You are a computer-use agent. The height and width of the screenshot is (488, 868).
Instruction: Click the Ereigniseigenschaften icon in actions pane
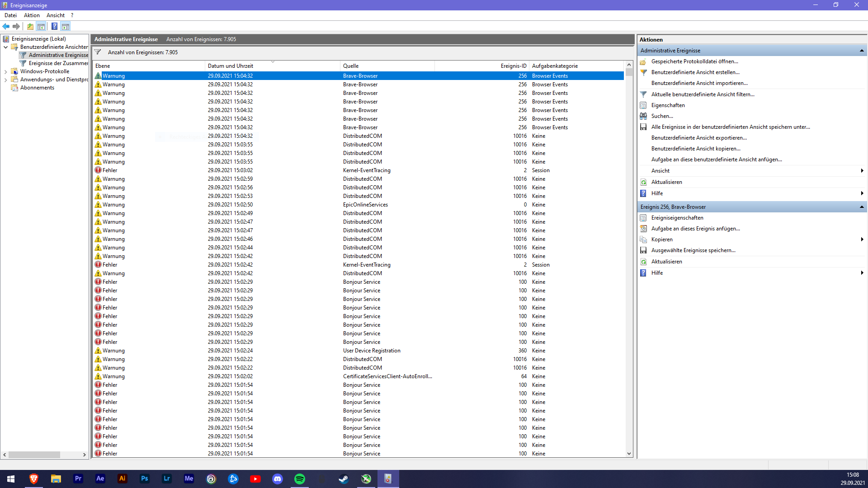point(643,218)
